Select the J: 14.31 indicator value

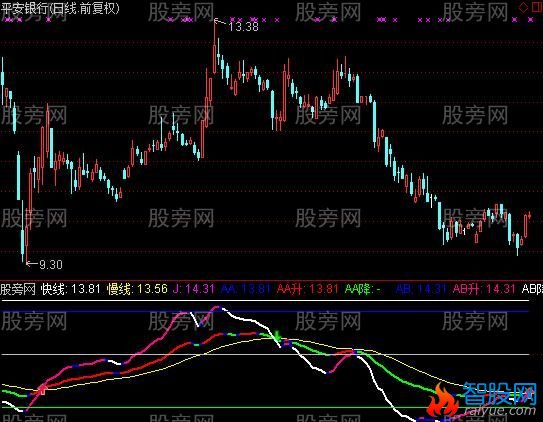click(194, 289)
